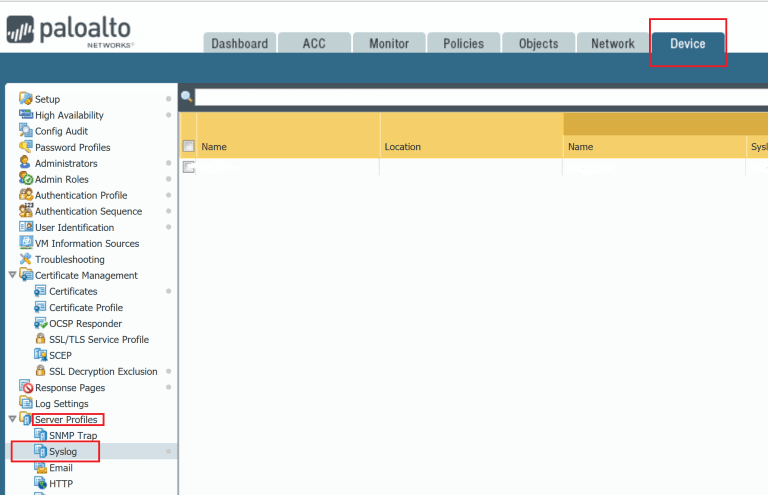Click the Setup gear icon in sidebar

(26, 99)
